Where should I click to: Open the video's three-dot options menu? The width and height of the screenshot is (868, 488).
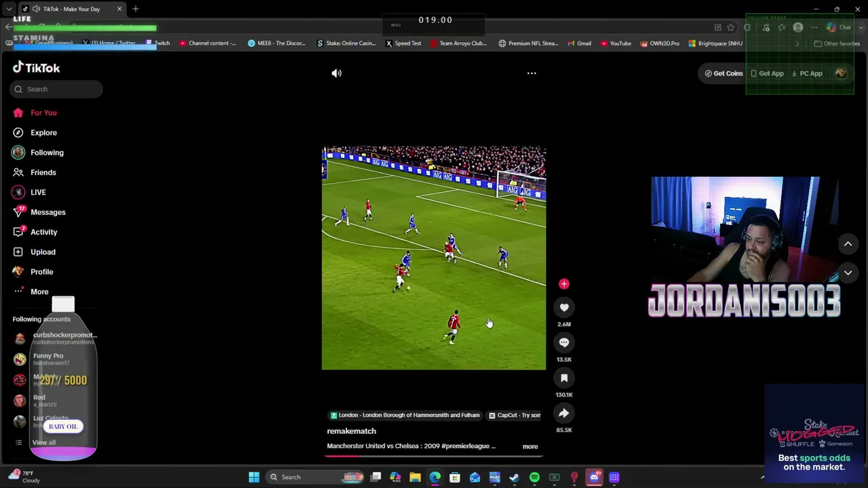click(x=532, y=73)
